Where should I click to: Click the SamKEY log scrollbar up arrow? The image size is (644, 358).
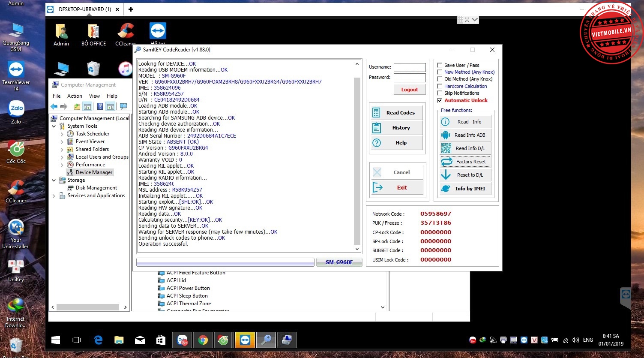pos(357,64)
